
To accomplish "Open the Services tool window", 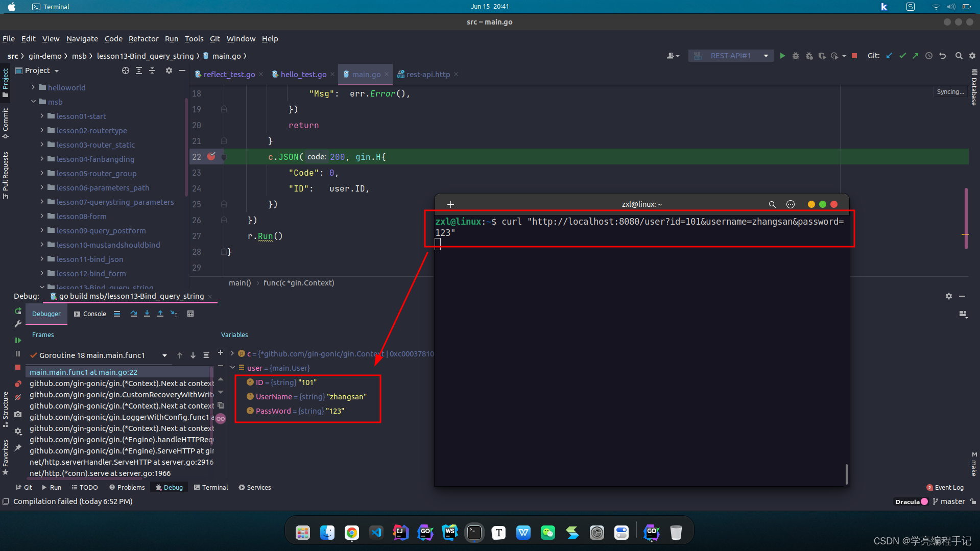I will coord(255,487).
